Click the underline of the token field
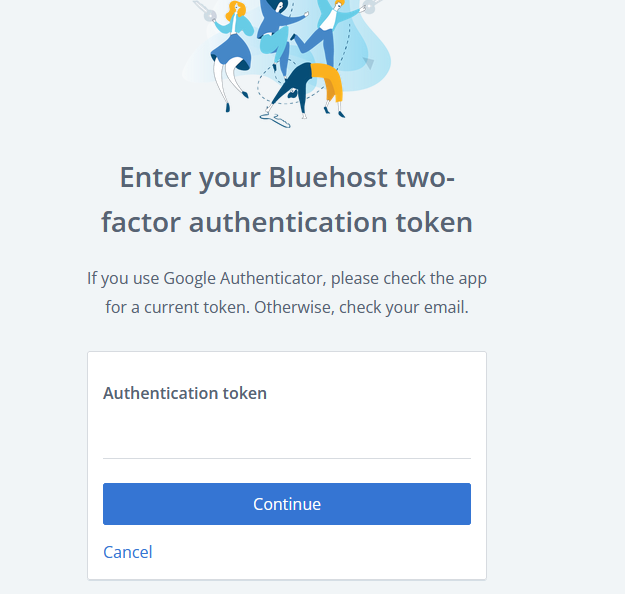 pyautogui.click(x=286, y=458)
